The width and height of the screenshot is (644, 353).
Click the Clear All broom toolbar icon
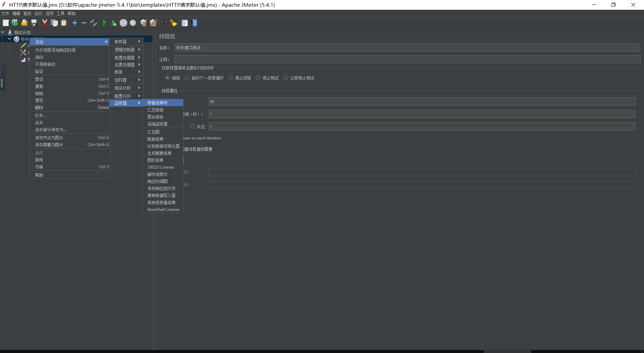point(153,23)
